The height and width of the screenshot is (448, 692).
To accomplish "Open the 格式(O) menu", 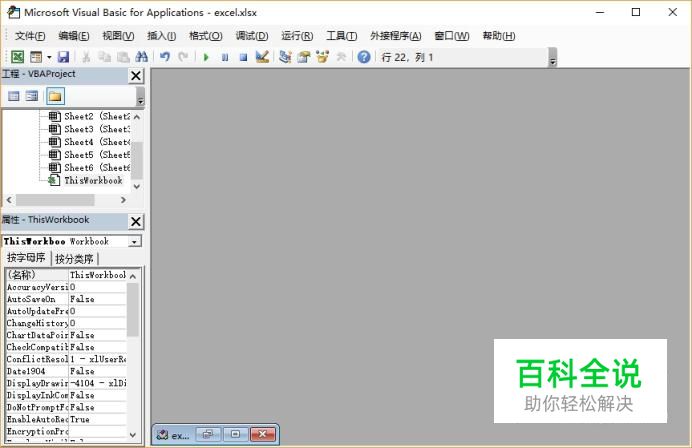I will 206,36.
